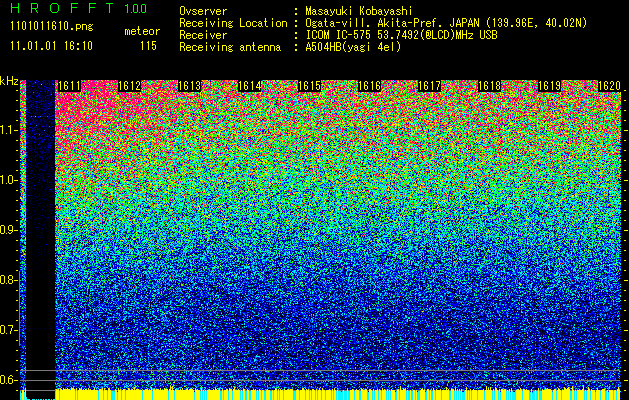Click the Receiving antenna label

230,47
